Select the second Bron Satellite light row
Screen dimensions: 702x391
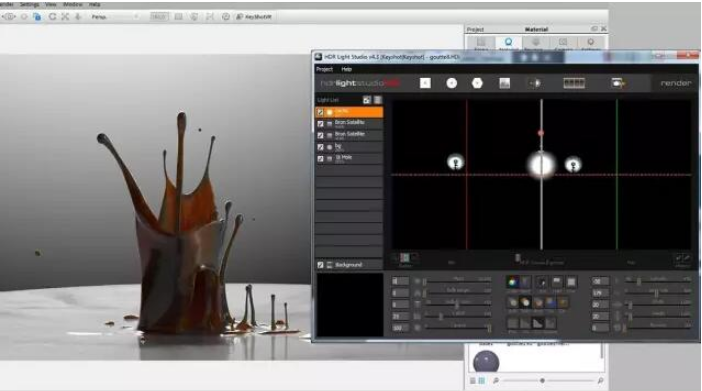(349, 135)
